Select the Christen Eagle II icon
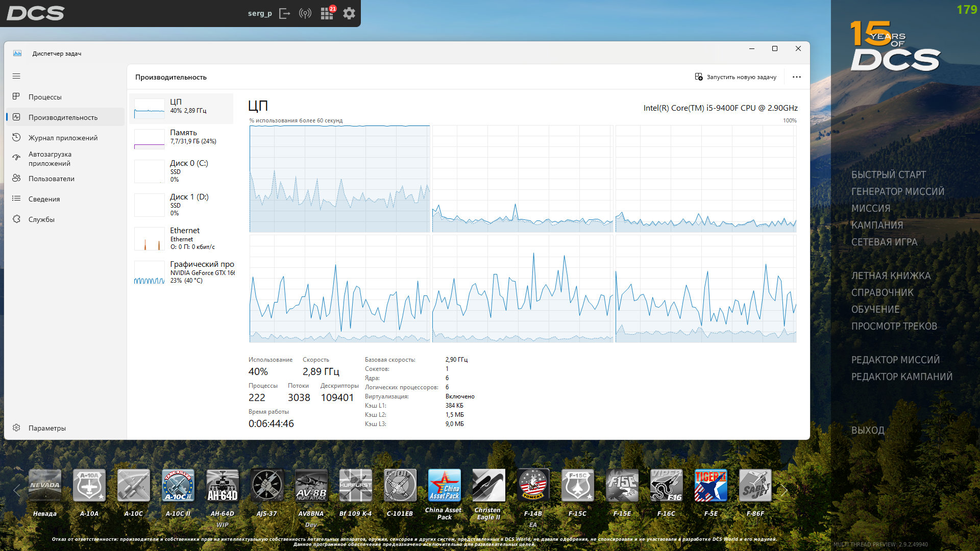 pos(489,485)
